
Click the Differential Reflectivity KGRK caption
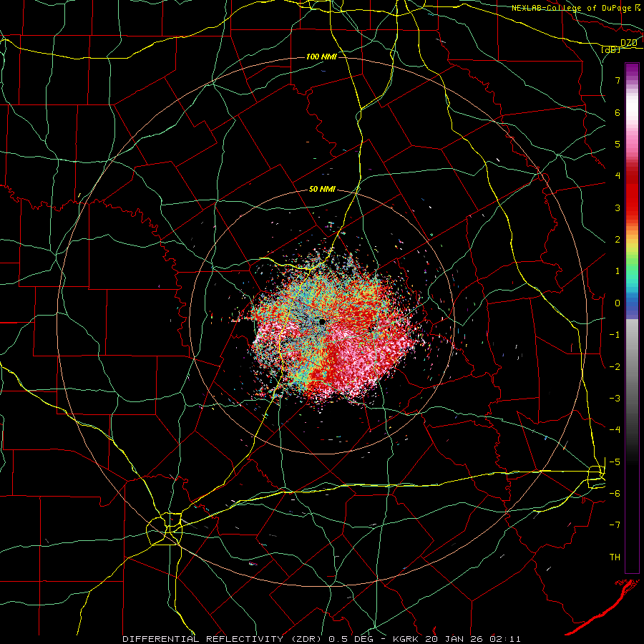321,639
